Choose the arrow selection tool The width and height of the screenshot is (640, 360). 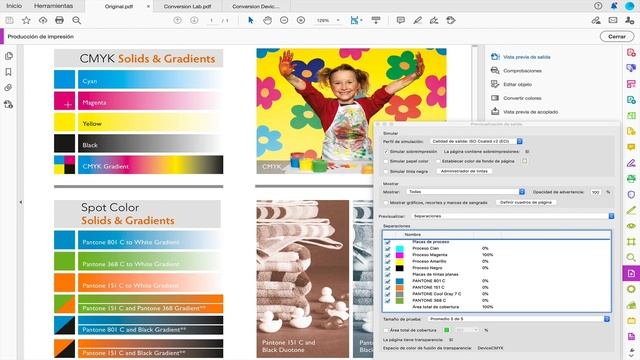click(x=251, y=20)
